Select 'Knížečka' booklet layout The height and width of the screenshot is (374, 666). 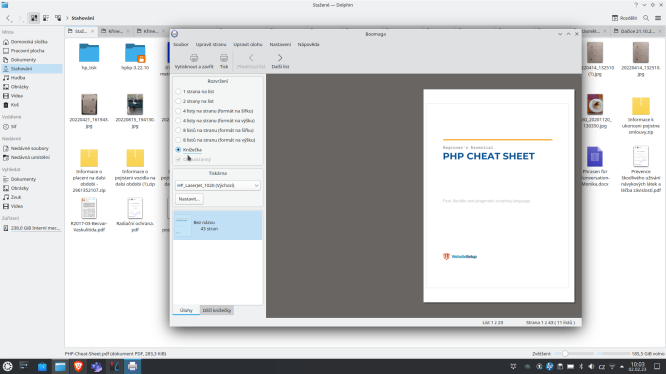(189, 150)
